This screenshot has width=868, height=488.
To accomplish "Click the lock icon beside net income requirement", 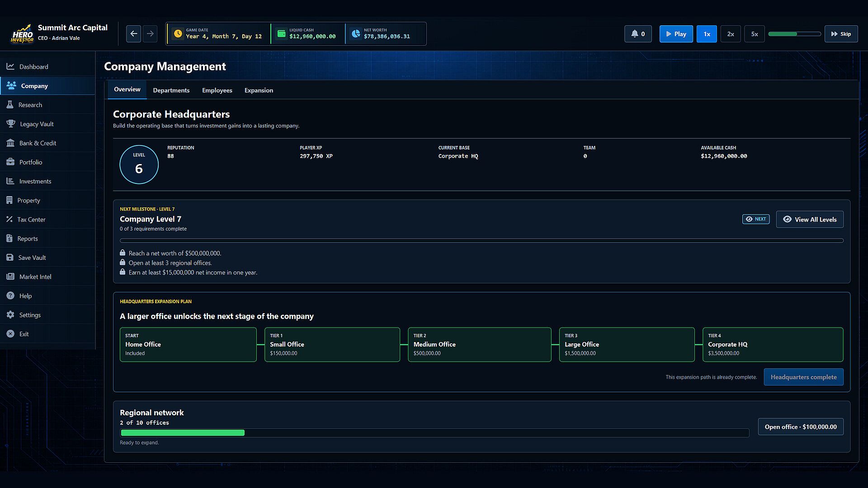I will (x=123, y=272).
